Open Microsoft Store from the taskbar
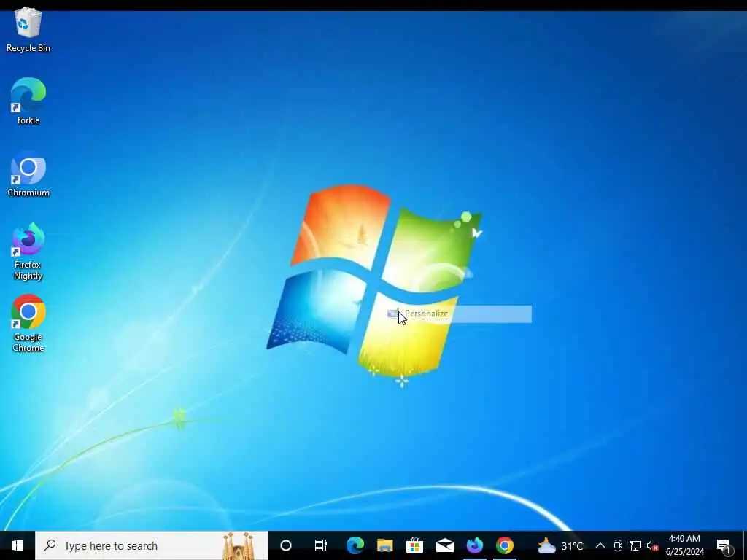The height and width of the screenshot is (560, 747). coord(414,545)
